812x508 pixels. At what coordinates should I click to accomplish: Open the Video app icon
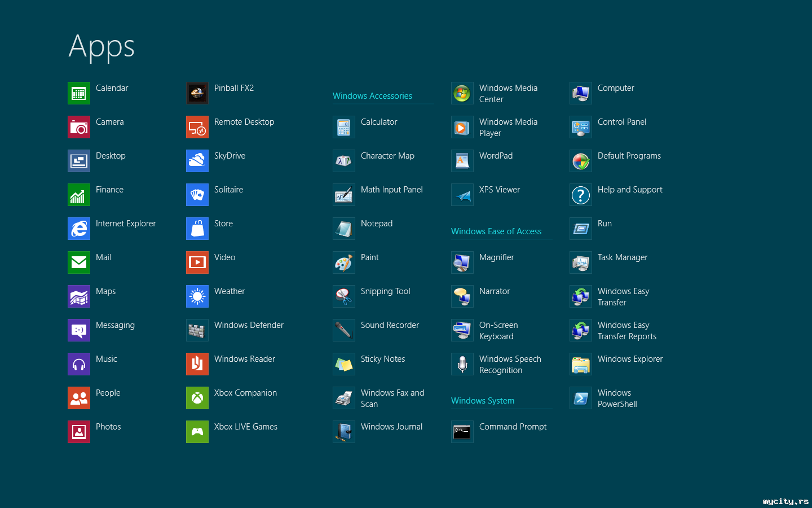197,262
